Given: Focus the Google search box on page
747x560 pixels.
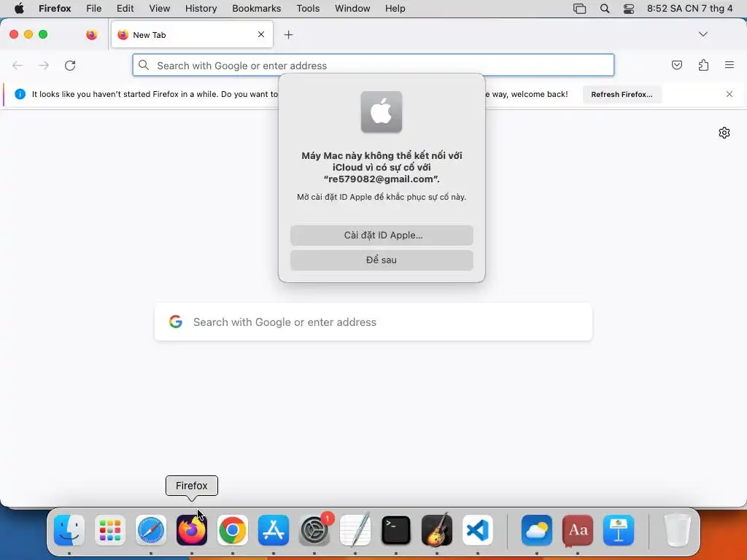Looking at the screenshot, I should pos(373,322).
